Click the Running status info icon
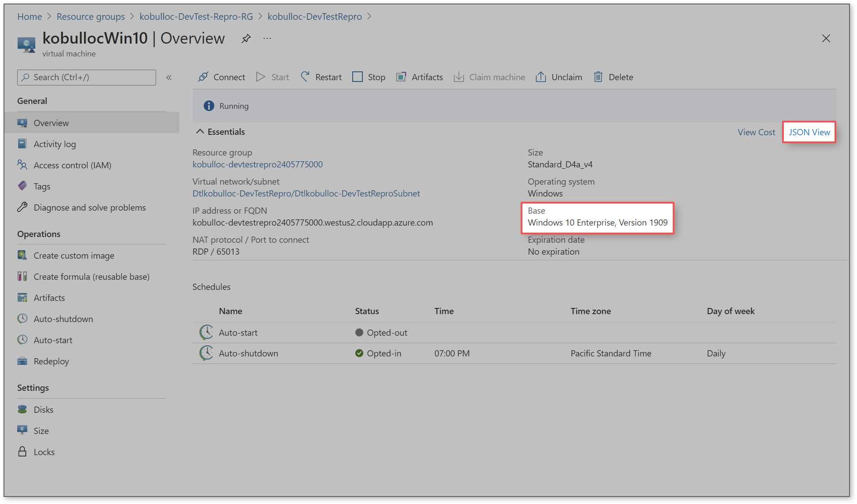This screenshot has height=504, width=857. (209, 106)
